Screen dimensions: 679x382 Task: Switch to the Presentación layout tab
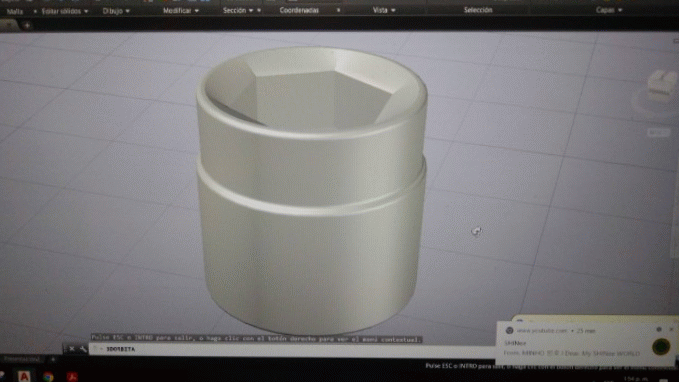[x=22, y=359]
